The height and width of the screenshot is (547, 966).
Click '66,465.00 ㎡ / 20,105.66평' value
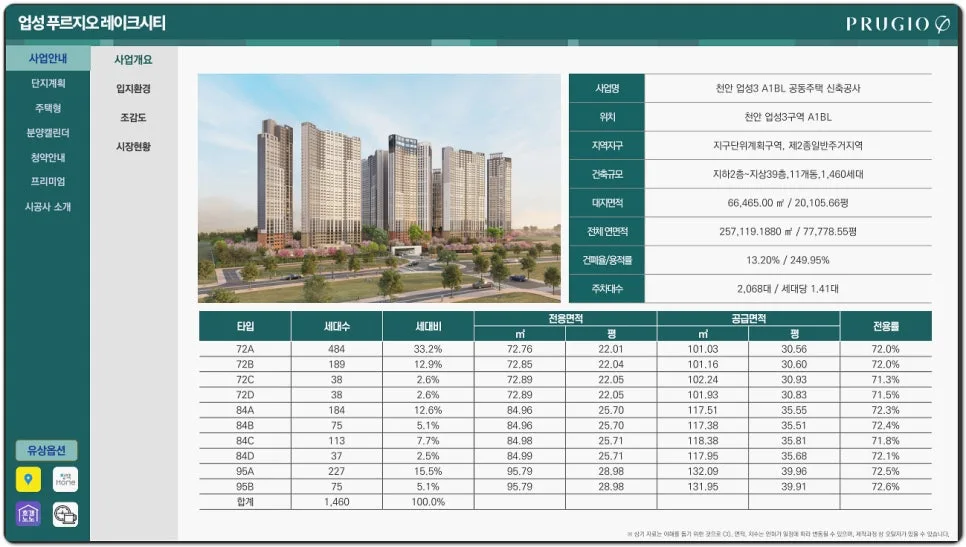(x=788, y=203)
